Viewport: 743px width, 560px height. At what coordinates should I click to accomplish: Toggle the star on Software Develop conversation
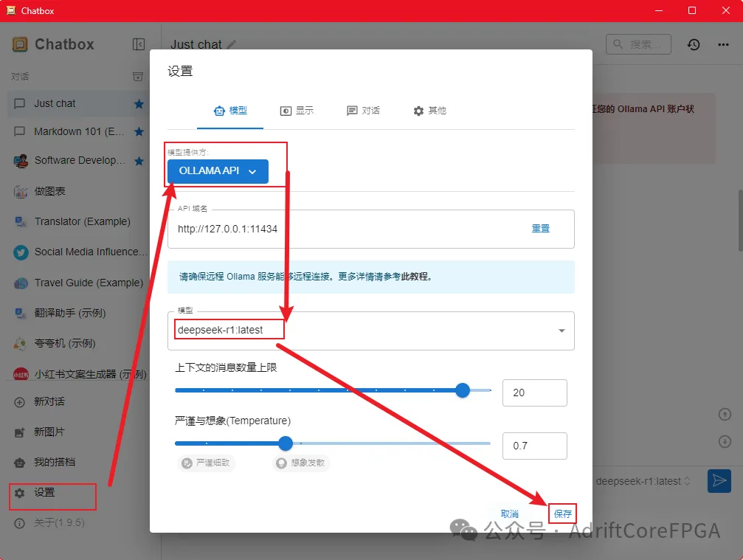(x=139, y=161)
